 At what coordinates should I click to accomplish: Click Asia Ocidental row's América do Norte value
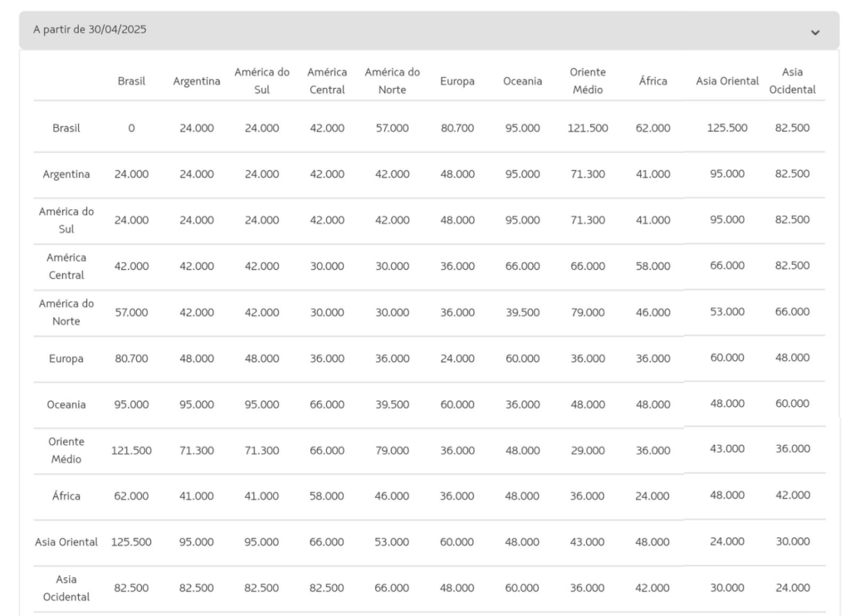point(392,588)
